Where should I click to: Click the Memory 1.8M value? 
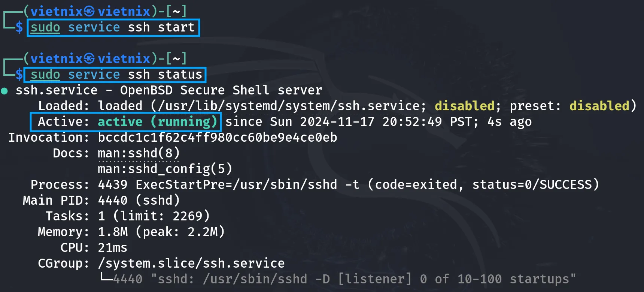[x=113, y=232]
